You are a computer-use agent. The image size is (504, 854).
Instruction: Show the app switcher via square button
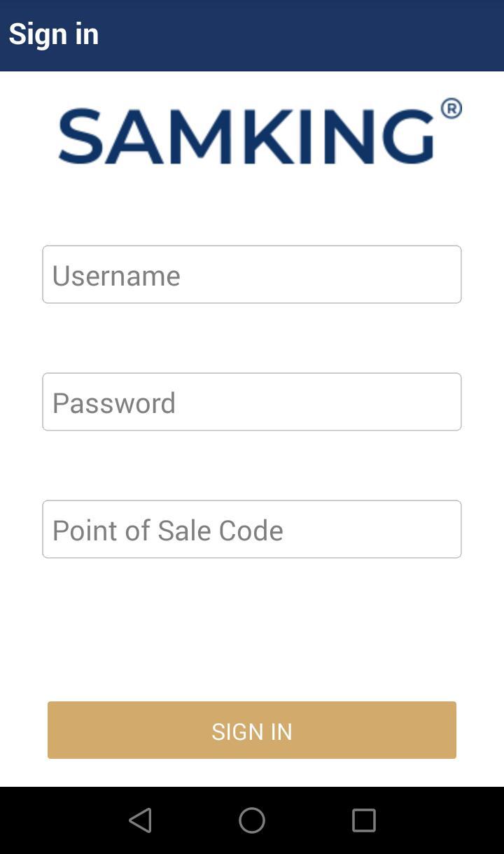coord(363,820)
